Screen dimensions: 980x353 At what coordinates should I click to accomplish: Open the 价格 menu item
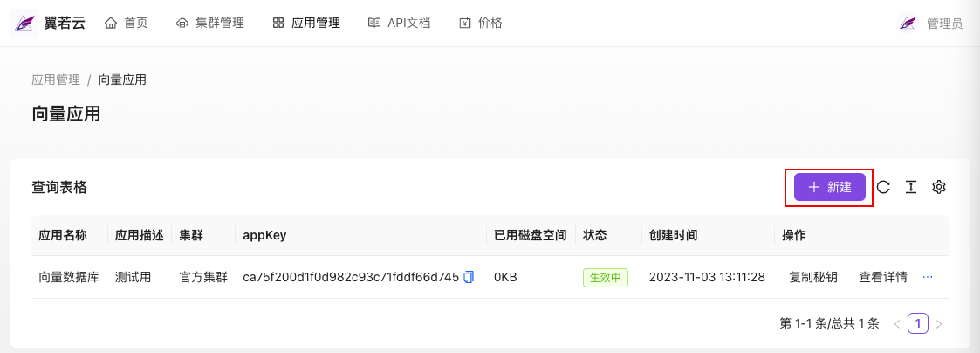(x=481, y=24)
